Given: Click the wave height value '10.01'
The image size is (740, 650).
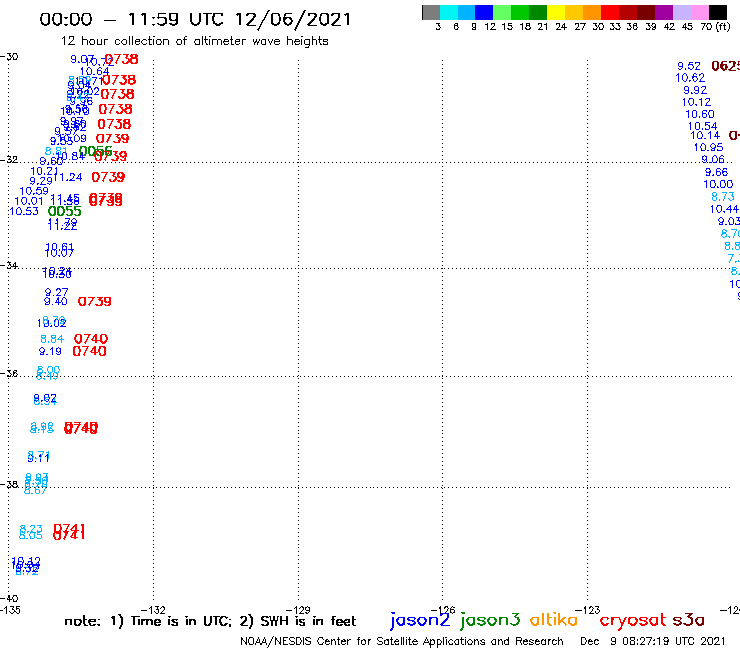Looking at the screenshot, I should 29,201.
